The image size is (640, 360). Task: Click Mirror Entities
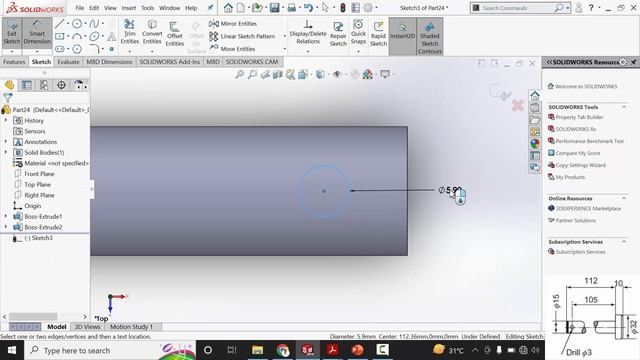[x=233, y=24]
